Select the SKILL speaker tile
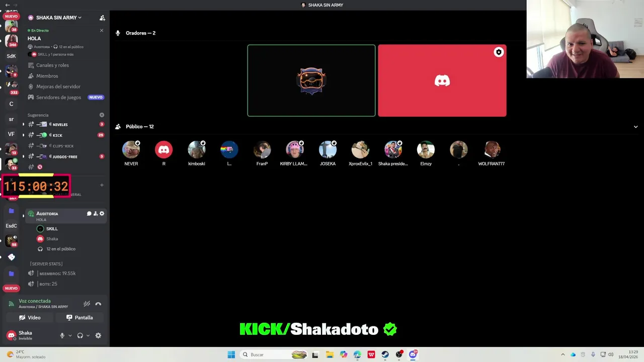This screenshot has height=362, width=644. [x=311, y=80]
